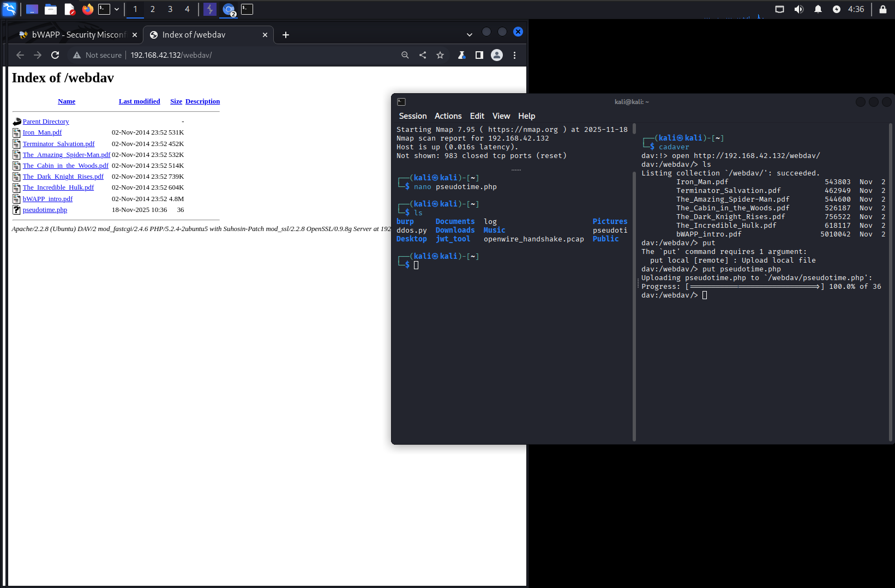Bookmark this page with the star icon
This screenshot has width=895, height=588.
[440, 55]
